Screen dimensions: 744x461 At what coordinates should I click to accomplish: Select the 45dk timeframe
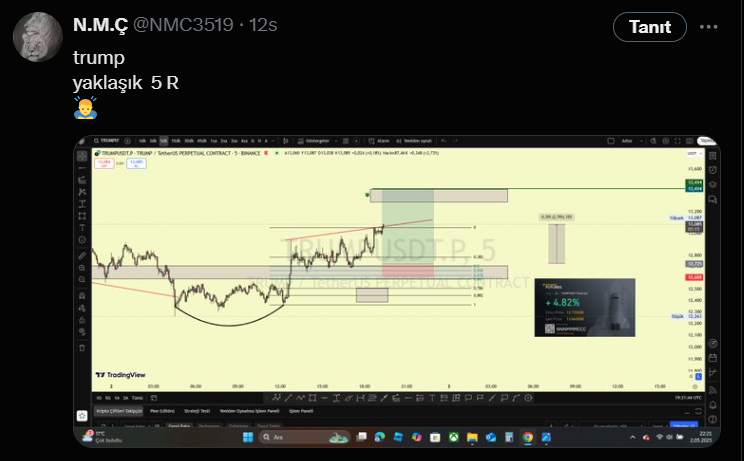coord(202,141)
